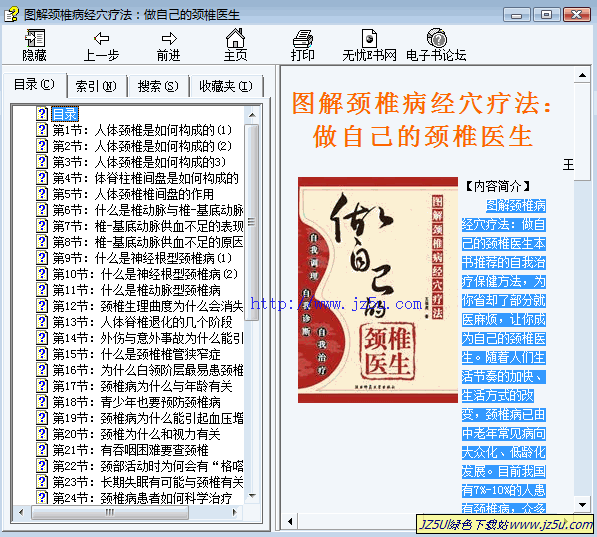Open 第12节：颈椎生理曲度为什么会消失
Screen dimensions: 597x537
(x=148, y=306)
